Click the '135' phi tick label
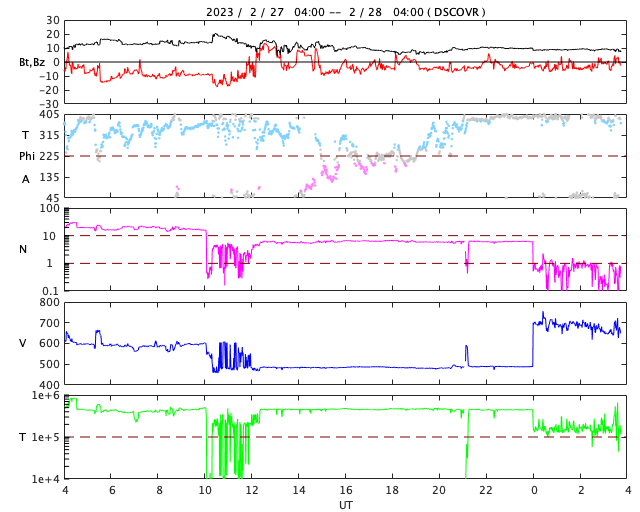640x512 pixels. [x=49, y=177]
